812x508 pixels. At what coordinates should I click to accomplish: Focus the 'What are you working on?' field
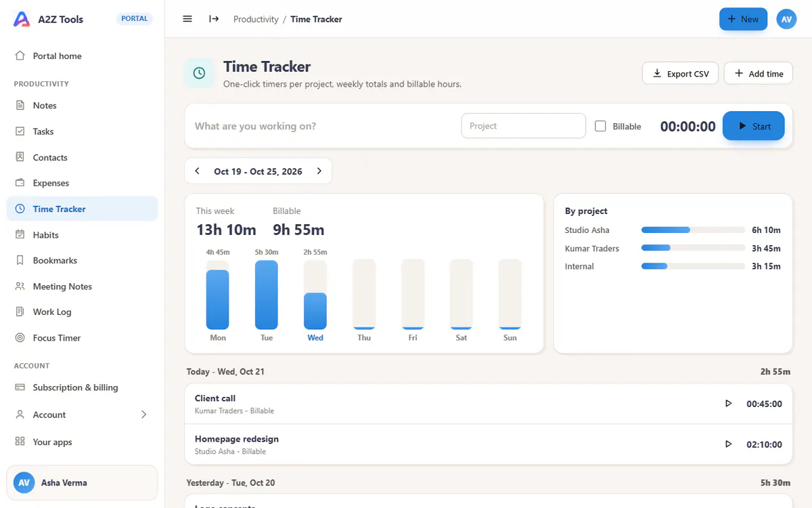click(323, 126)
